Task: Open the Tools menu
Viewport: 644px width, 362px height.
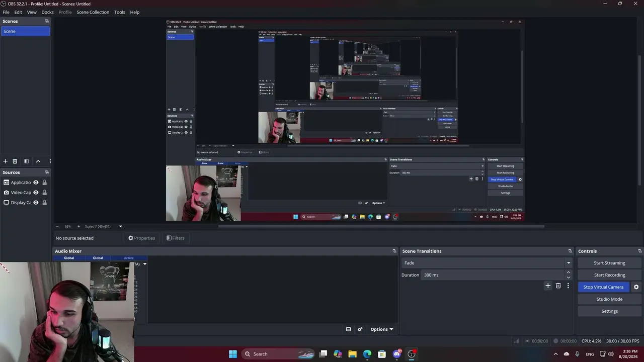Action: [x=119, y=12]
